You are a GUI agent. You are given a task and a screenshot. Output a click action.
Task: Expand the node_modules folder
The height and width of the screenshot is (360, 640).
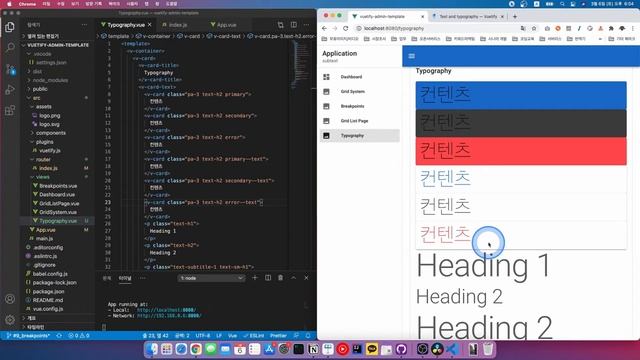(50, 80)
